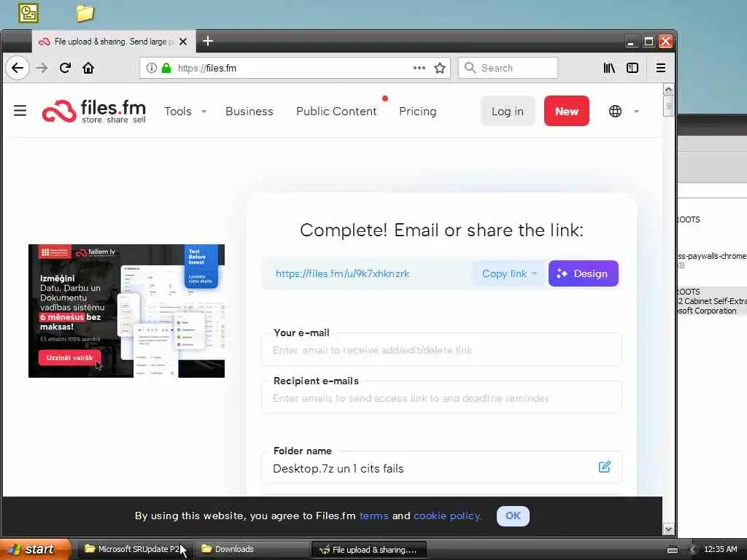This screenshot has width=747, height=560.
Task: Open the desktop folder icon
Action: [85, 13]
